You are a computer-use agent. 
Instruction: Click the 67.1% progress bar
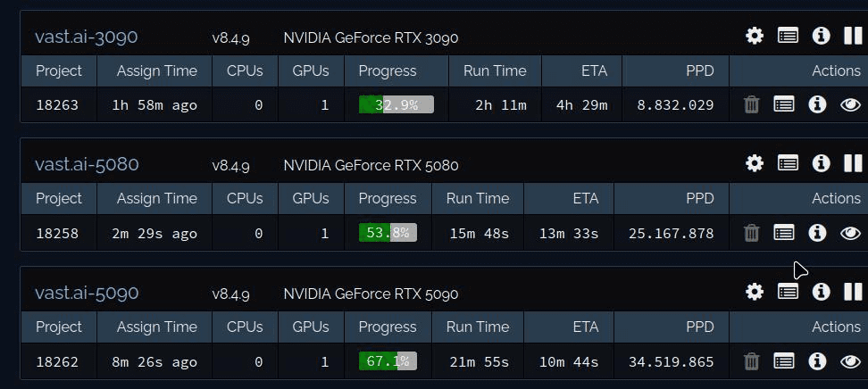[388, 361]
